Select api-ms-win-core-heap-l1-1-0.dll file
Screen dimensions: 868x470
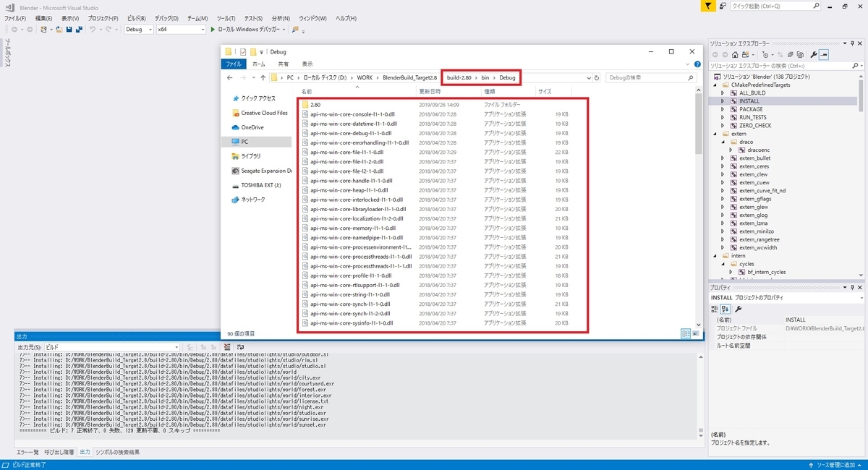tap(349, 190)
